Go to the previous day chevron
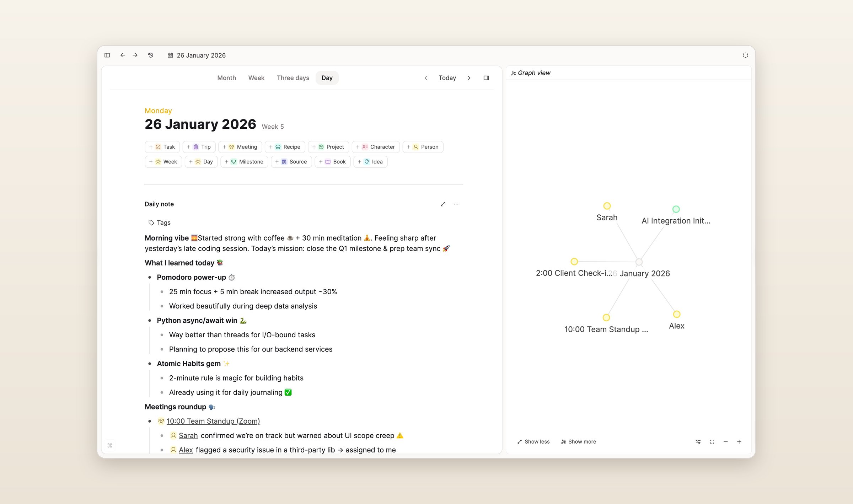 [x=426, y=78]
